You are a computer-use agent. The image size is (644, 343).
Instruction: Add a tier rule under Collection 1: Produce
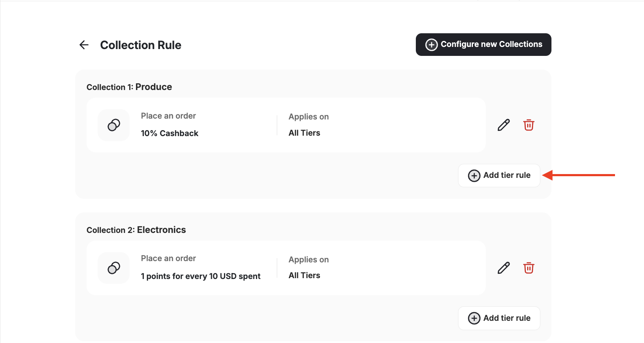coord(499,175)
